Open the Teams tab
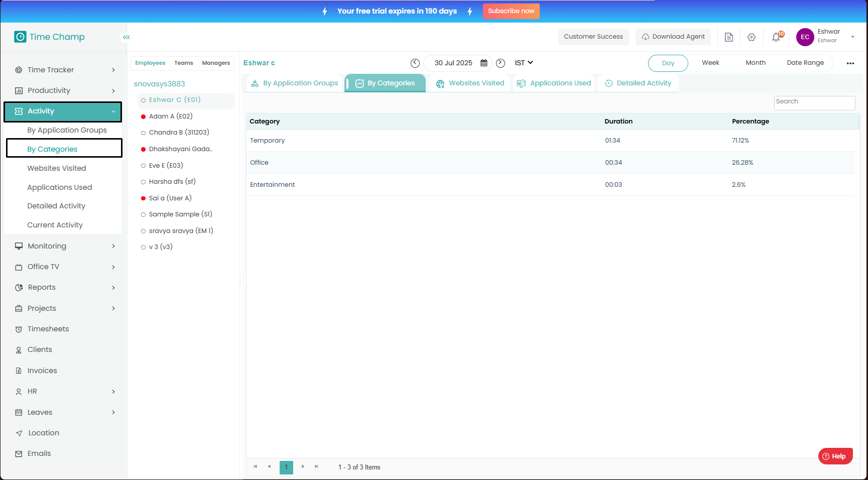This screenshot has width=868, height=480. coord(184,63)
